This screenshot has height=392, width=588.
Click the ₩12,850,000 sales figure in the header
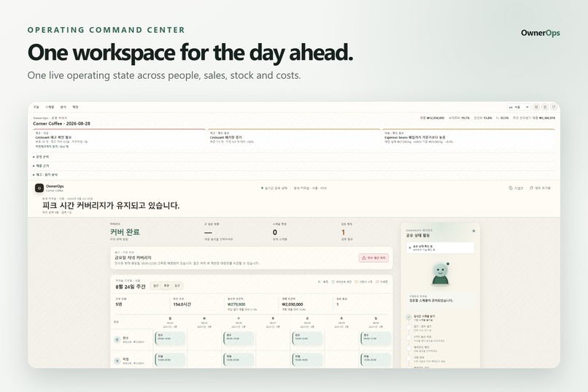[x=435, y=118]
